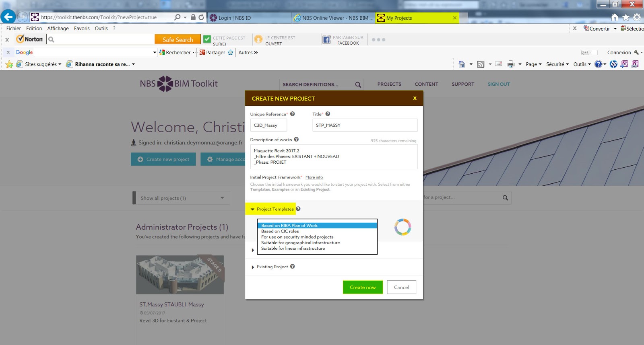Click the Existing Project help question icon
Screen dimensions: 644x345
point(293,266)
